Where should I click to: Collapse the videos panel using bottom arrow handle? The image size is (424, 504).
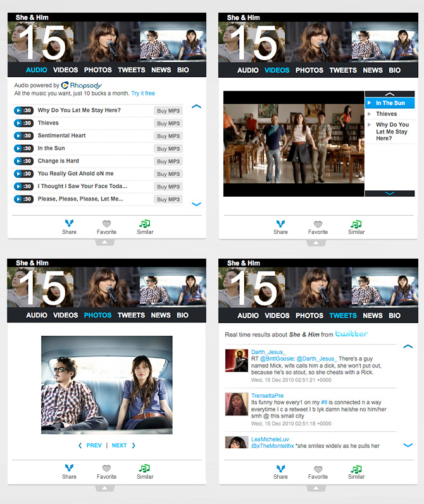click(316, 243)
